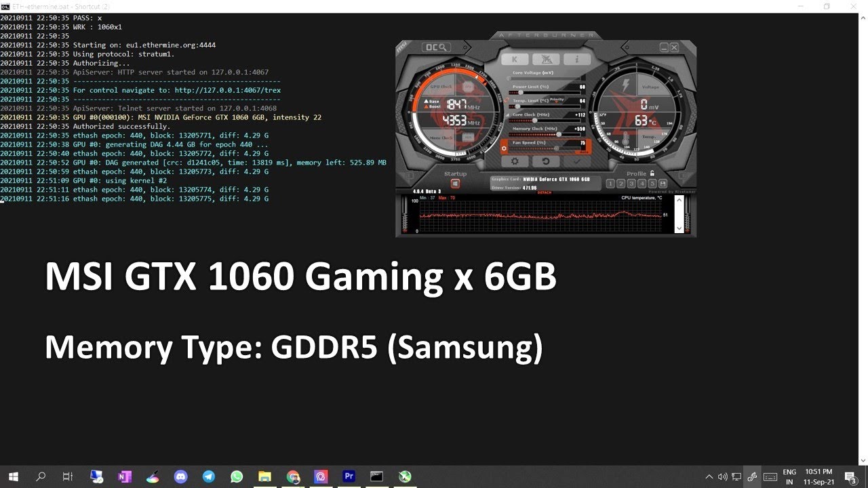
Task: Open Chrome from the taskbar
Action: click(293, 476)
